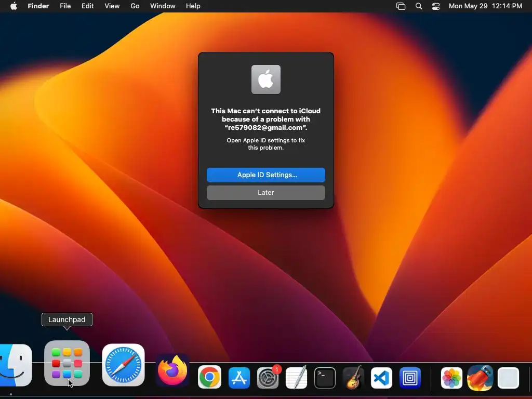
Task: Open Photos app in the Dock
Action: pos(451,378)
